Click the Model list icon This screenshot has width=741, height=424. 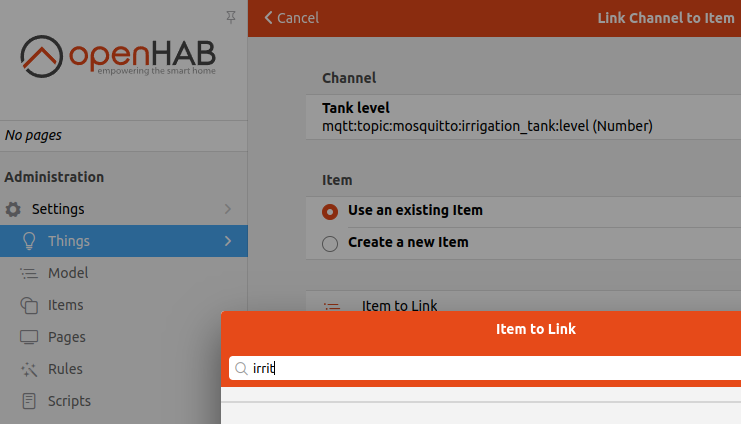30,273
